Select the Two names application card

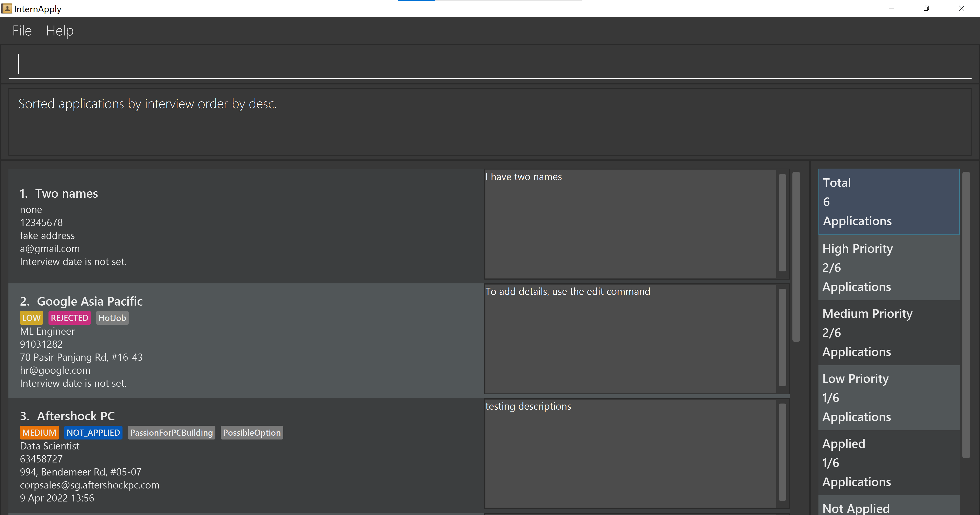pos(243,226)
